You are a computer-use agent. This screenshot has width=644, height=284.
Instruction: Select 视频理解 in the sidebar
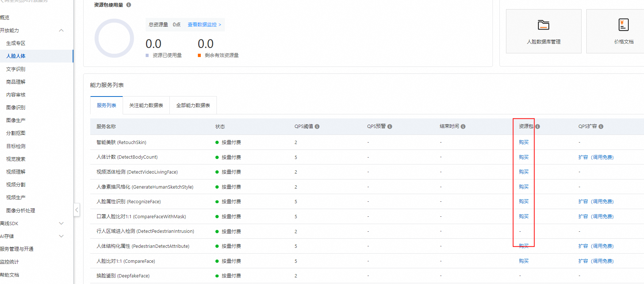tap(16, 172)
